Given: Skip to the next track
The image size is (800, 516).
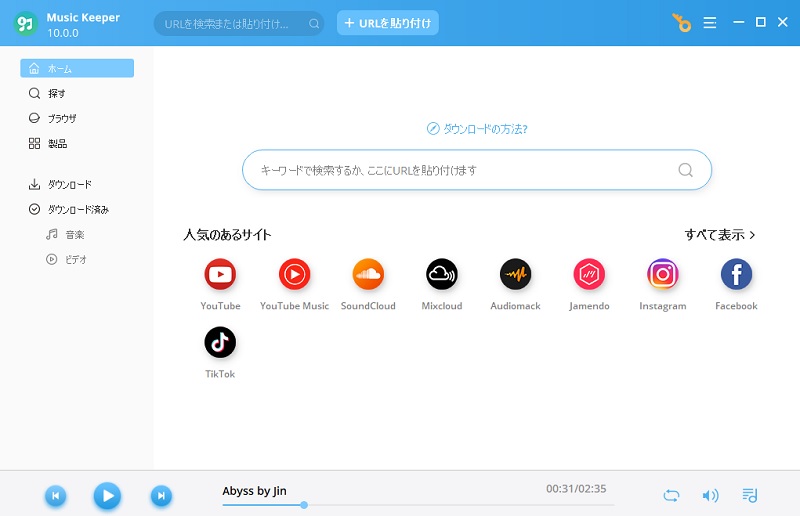Looking at the screenshot, I should (161, 496).
